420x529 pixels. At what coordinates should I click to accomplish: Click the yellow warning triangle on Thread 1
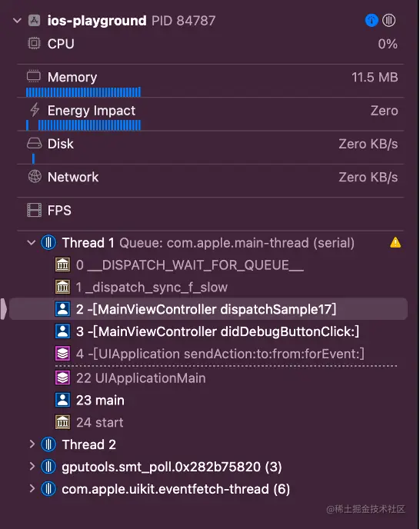point(395,242)
